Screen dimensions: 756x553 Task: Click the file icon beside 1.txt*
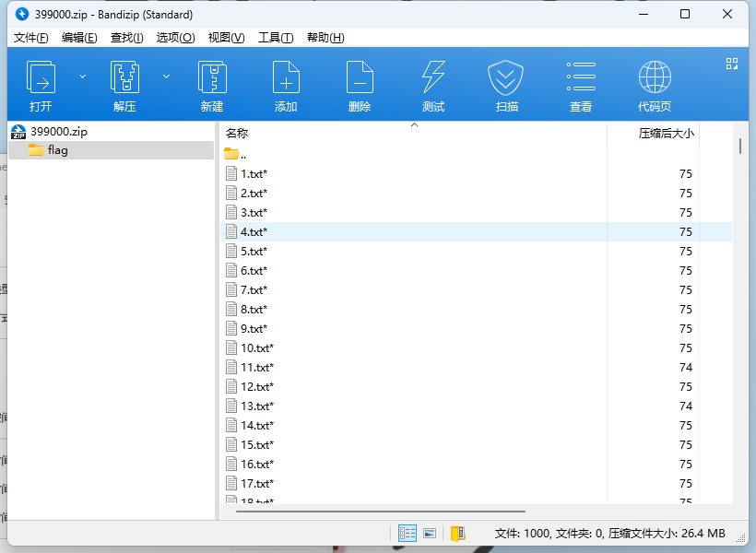pyautogui.click(x=231, y=173)
